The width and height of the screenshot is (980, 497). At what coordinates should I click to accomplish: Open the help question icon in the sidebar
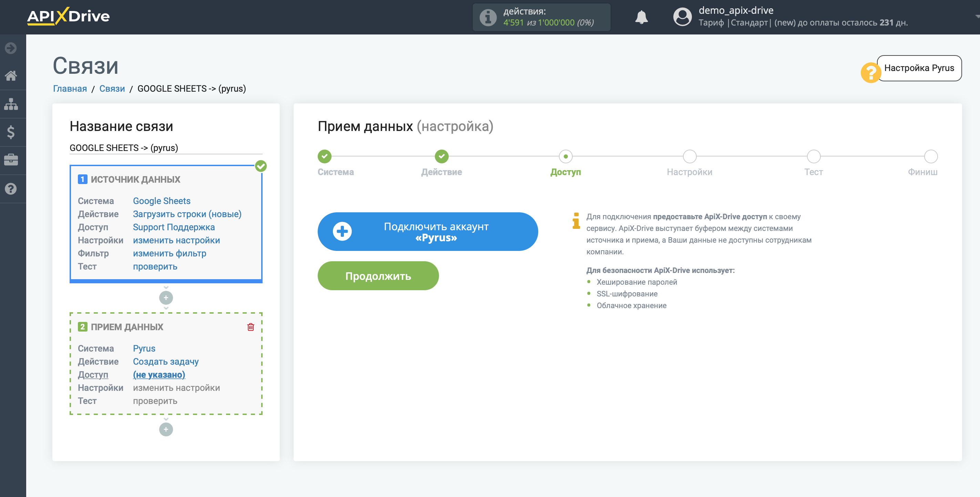tap(11, 189)
